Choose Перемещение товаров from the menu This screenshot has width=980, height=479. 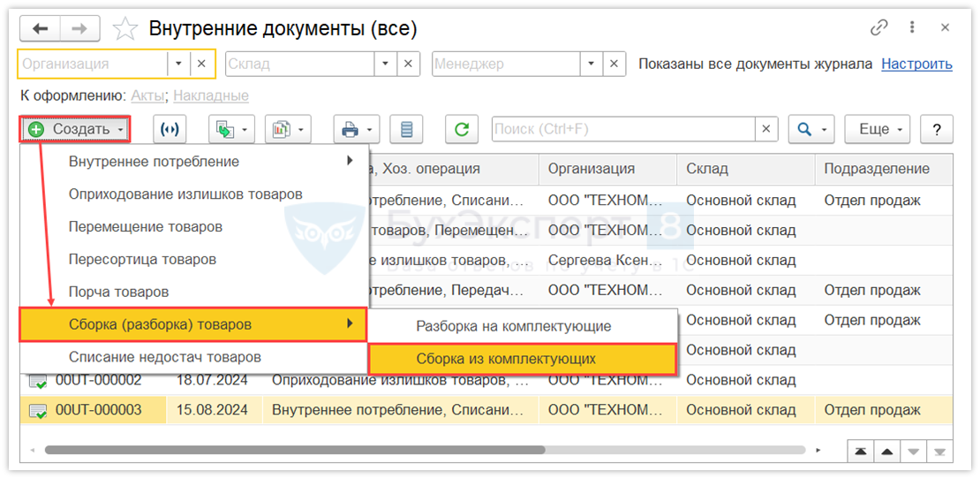(x=146, y=227)
